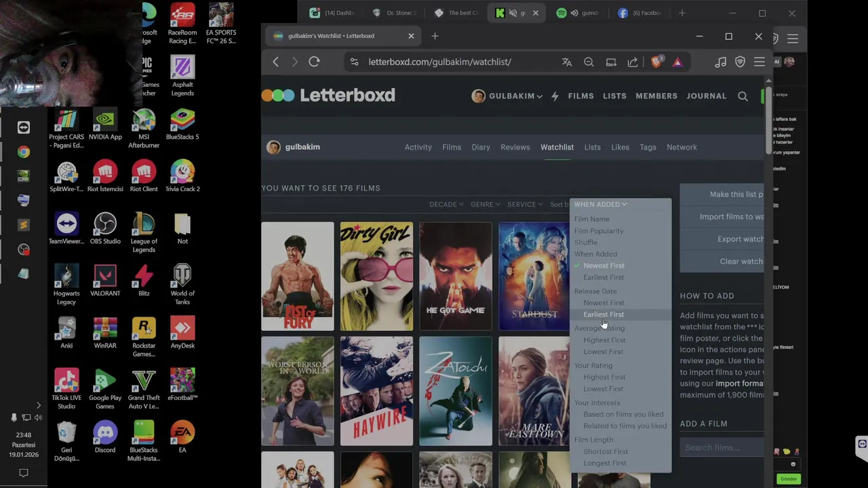Select Average Rating Highest First
The height and width of the screenshot is (488, 868).
(x=604, y=340)
